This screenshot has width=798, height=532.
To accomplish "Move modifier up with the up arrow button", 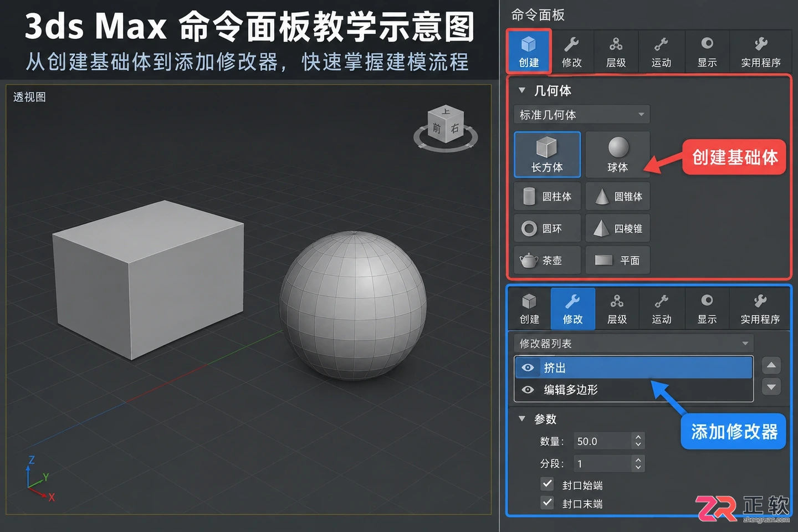I will tap(771, 365).
